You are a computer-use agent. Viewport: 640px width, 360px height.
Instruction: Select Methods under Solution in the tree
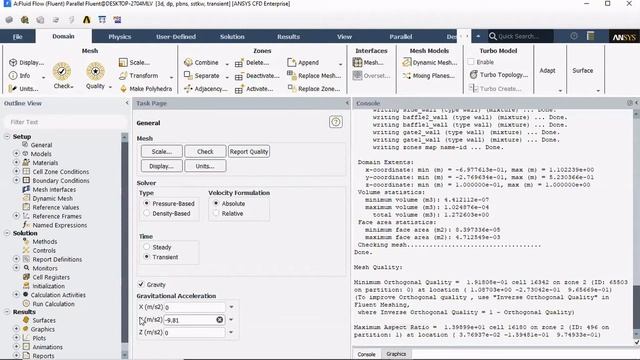tap(44, 241)
